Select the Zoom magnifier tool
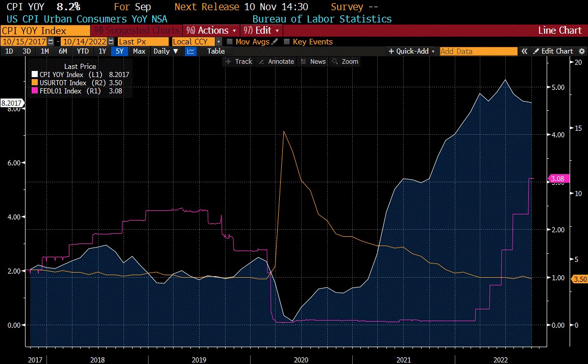 346,62
